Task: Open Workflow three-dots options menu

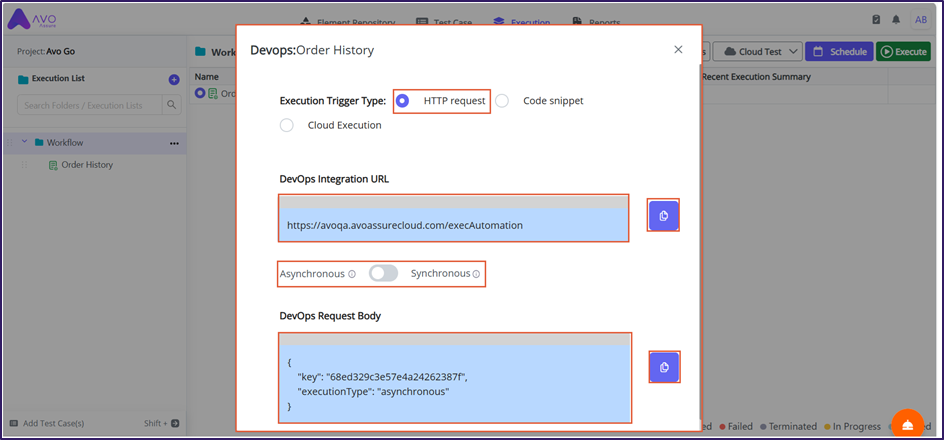Action: pyautogui.click(x=175, y=143)
